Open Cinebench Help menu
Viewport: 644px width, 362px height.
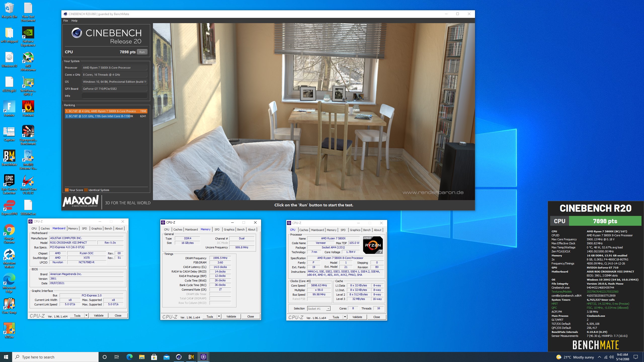click(x=74, y=21)
